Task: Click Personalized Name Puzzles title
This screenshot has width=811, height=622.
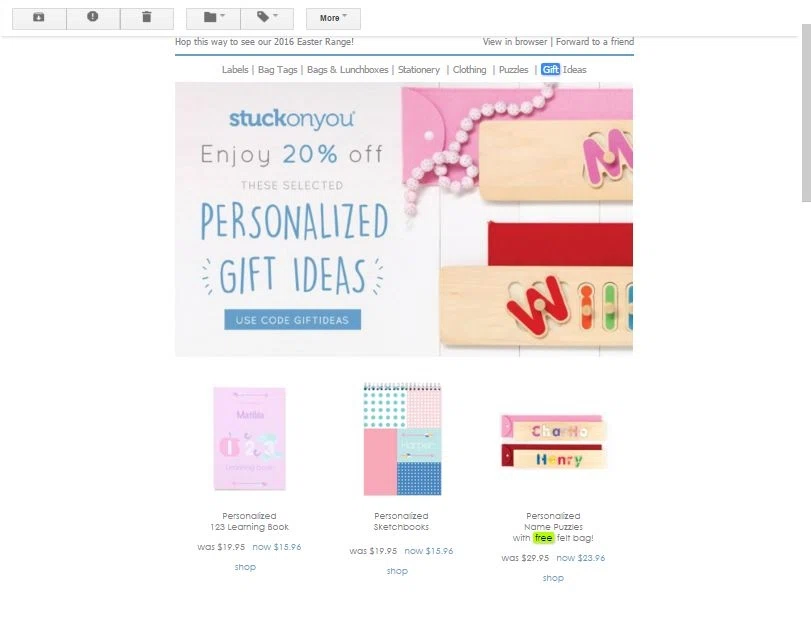Action: click(553, 527)
